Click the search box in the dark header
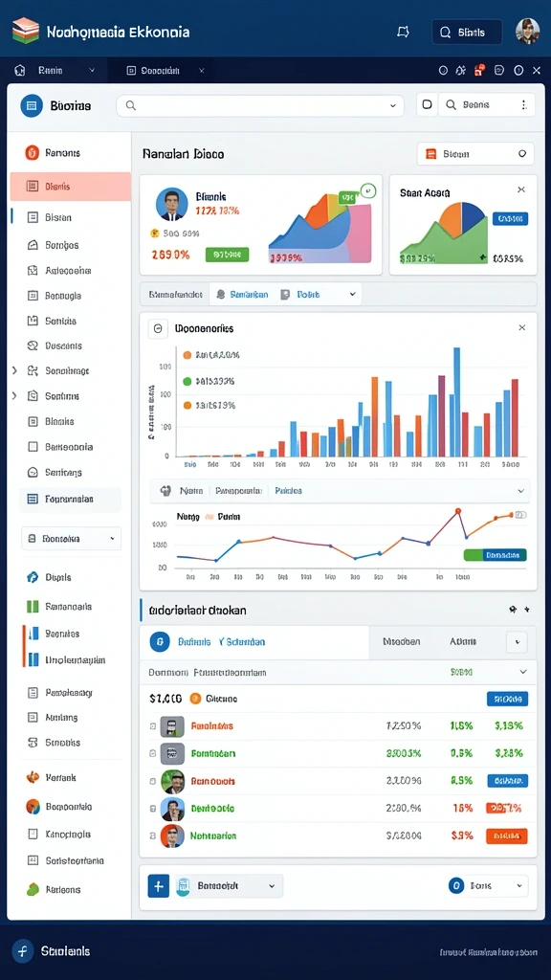This screenshot has height=980, width=551. pyautogui.click(x=467, y=33)
